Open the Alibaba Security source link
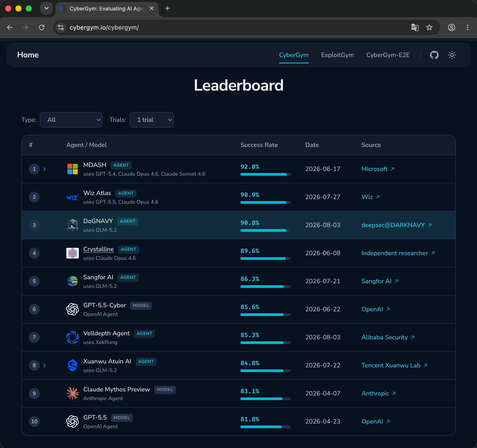This screenshot has height=448, width=477. [388, 337]
